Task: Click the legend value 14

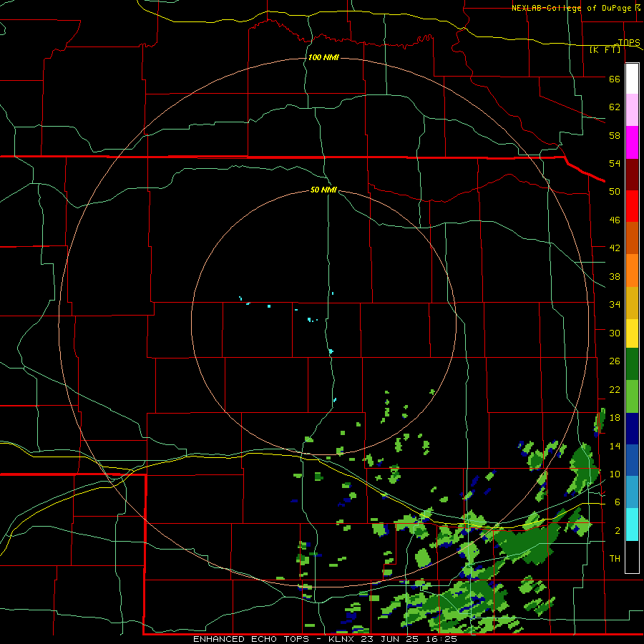Action: pyautogui.click(x=615, y=446)
